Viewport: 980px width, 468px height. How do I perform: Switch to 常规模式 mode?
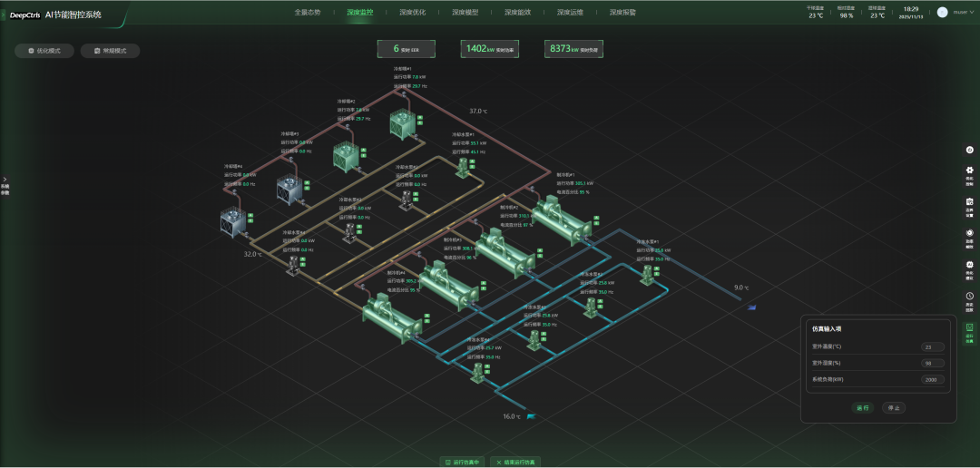110,51
